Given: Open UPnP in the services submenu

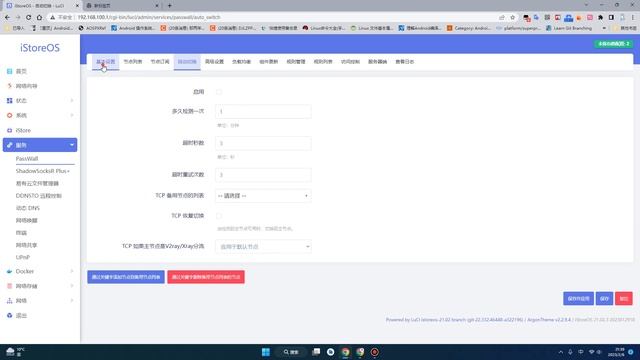Looking at the screenshot, I should click(23, 257).
